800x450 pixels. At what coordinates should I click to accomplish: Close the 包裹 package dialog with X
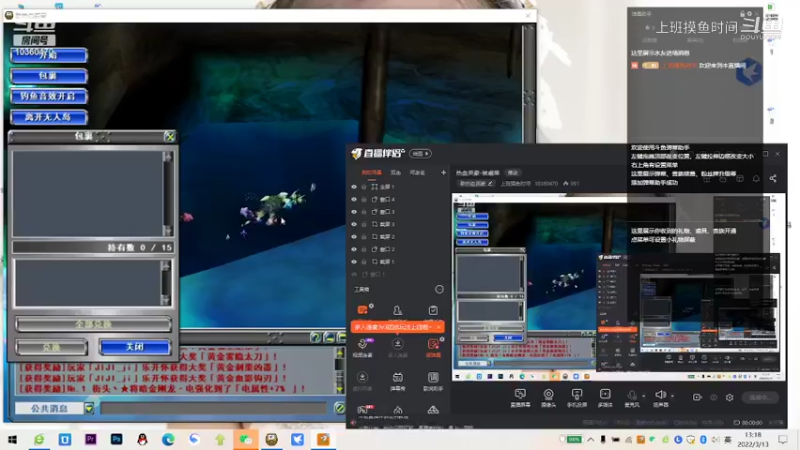(170, 136)
